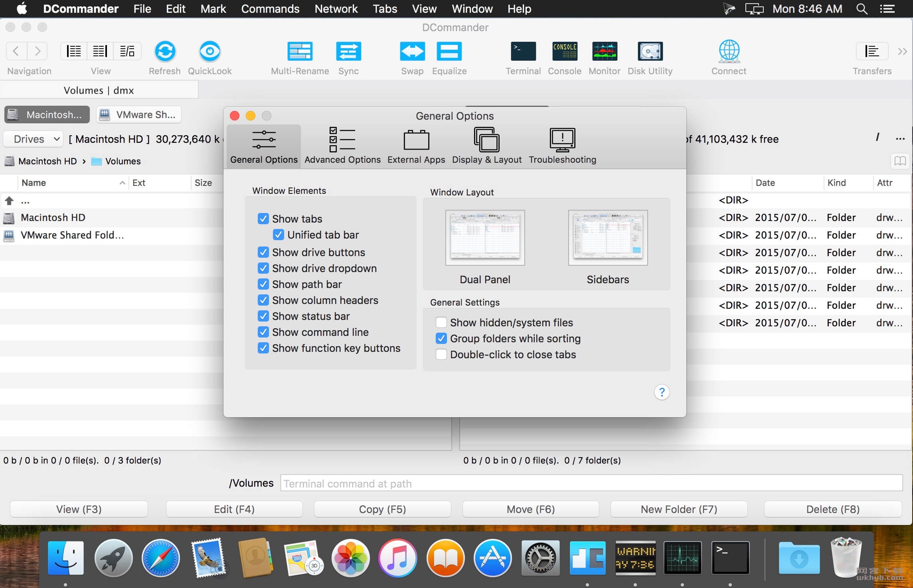
Task: Uncheck Group folders while sorting
Action: tap(441, 338)
